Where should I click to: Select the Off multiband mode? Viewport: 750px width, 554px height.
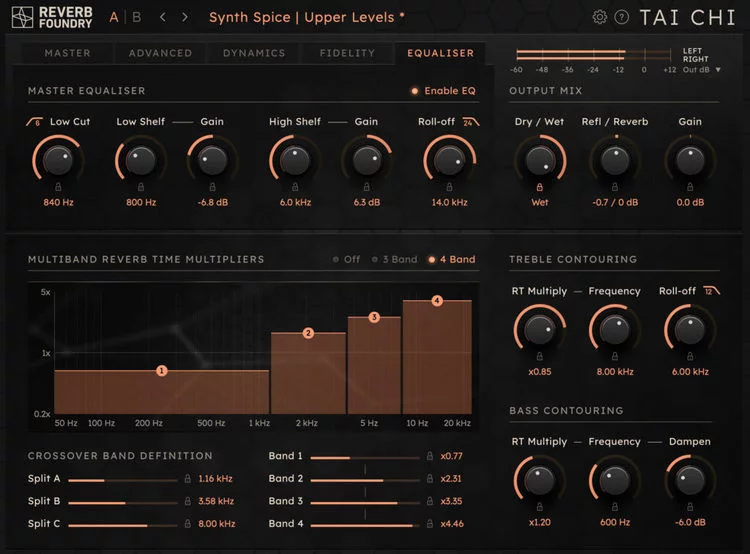[346, 259]
